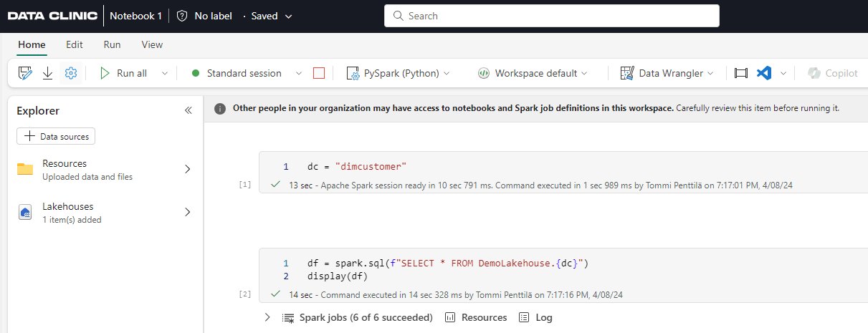Switch to the View tab
This screenshot has width=868, height=333.
[152, 44]
